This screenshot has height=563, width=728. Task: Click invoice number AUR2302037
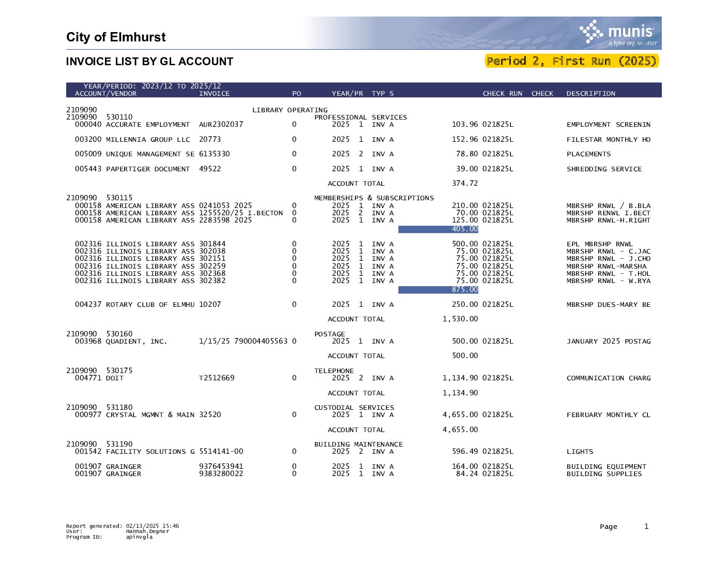point(221,125)
